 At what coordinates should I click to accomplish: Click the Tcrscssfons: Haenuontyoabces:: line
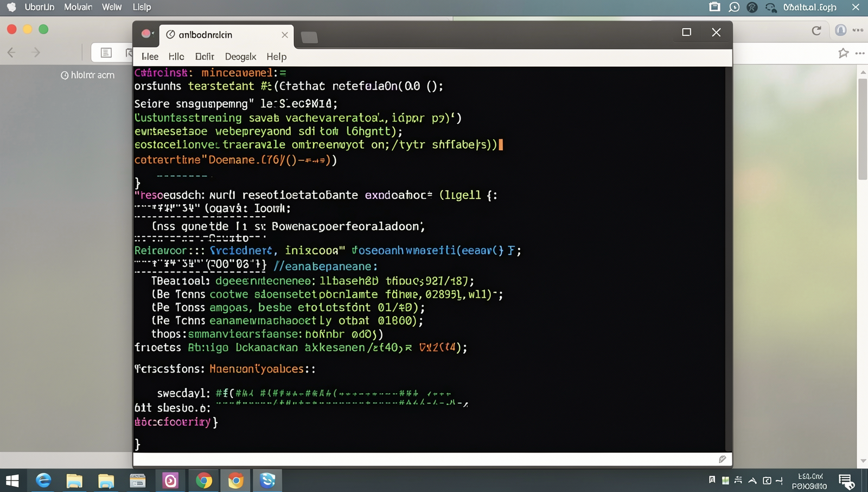(x=225, y=369)
